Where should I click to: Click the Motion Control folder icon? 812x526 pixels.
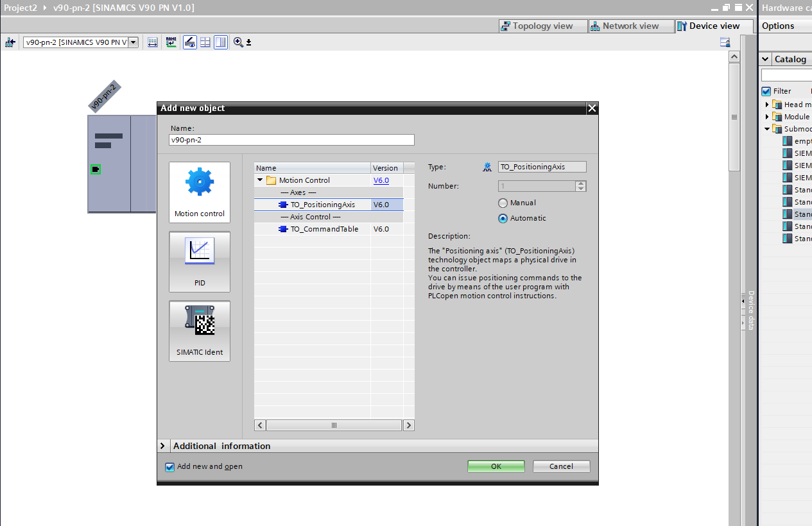point(271,180)
